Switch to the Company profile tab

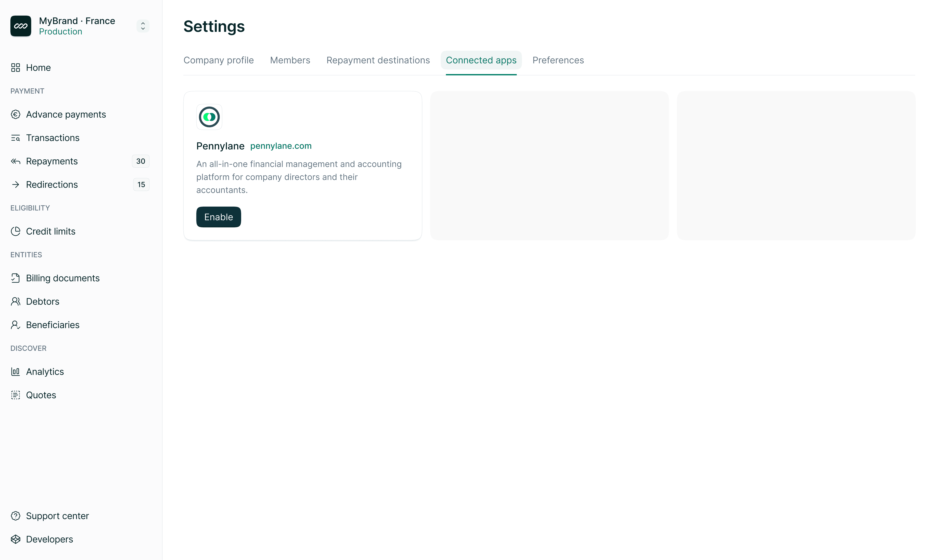point(218,60)
